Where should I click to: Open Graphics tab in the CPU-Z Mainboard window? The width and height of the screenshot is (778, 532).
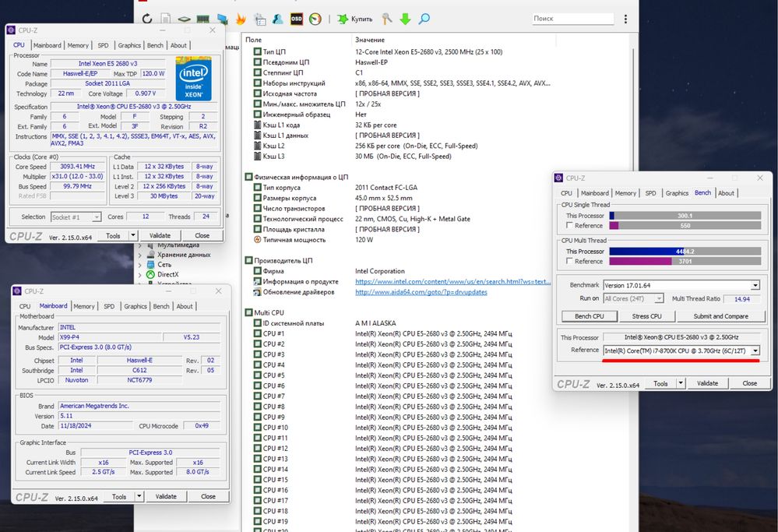136,306
